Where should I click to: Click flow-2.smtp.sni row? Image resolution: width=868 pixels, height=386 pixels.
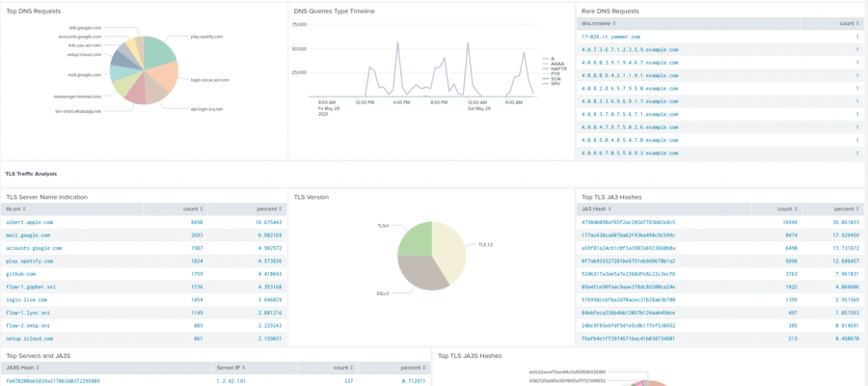pyautogui.click(x=144, y=325)
